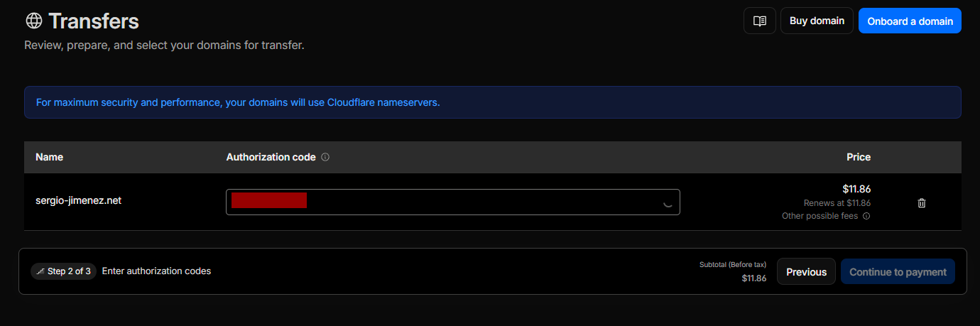Open the documentation book icon
The image size is (980, 326).
click(x=759, y=21)
